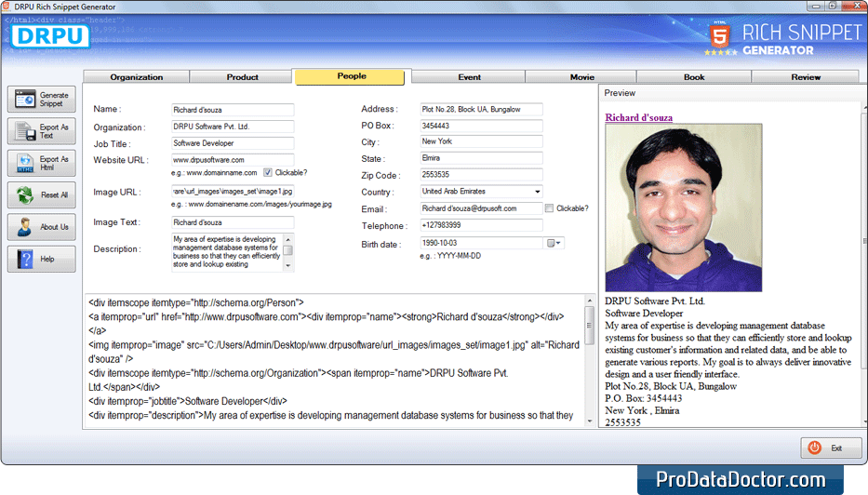Image resolution: width=868 pixels, height=495 pixels.
Task: Focus the Job Title field
Action: [233, 143]
